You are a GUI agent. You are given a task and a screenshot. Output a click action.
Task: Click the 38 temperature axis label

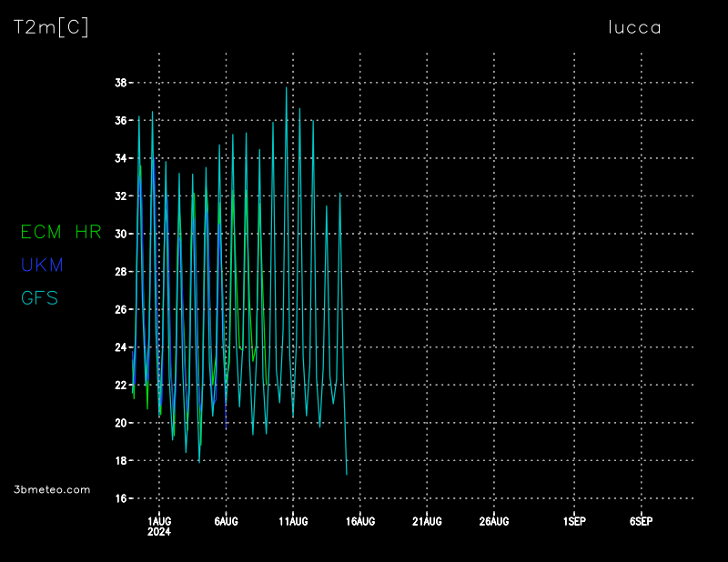pos(120,83)
